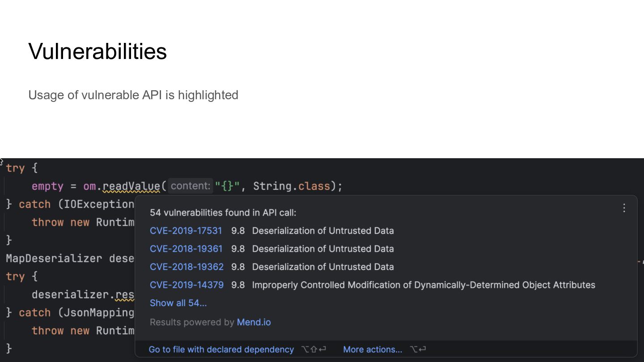The height and width of the screenshot is (362, 644).
Task: Click Go to file with declared dependency
Action: click(x=221, y=349)
